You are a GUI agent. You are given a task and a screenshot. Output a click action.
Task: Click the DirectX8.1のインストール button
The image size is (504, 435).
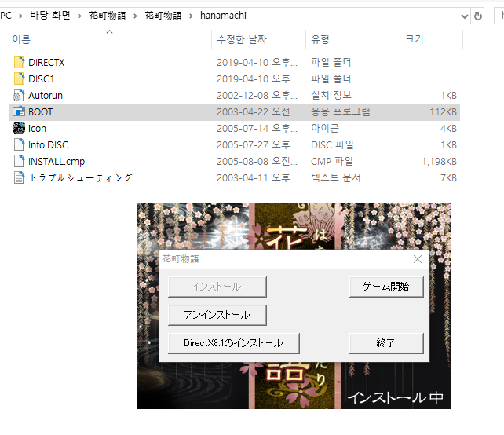point(234,343)
